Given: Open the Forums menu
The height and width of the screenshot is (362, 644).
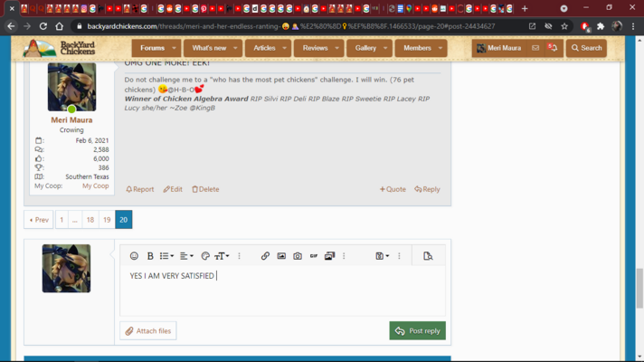Looking at the screenshot, I should [152, 48].
